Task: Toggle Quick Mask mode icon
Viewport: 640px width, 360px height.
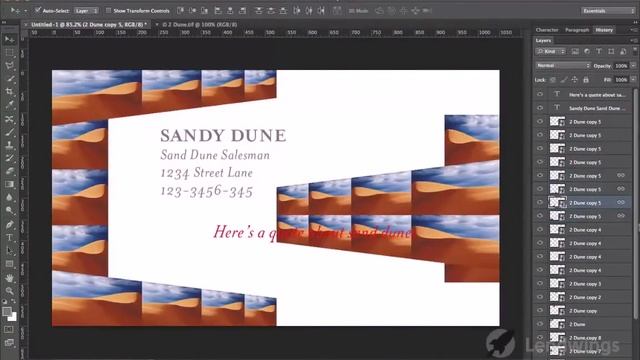Action: pyautogui.click(x=9, y=329)
